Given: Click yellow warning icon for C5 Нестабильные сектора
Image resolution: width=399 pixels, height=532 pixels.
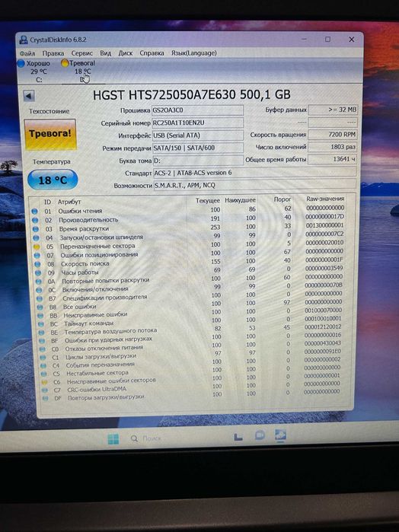Looking at the screenshot, I should pos(44,374).
